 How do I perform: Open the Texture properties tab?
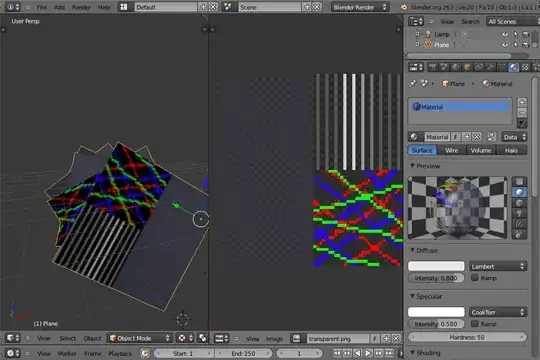525,67
